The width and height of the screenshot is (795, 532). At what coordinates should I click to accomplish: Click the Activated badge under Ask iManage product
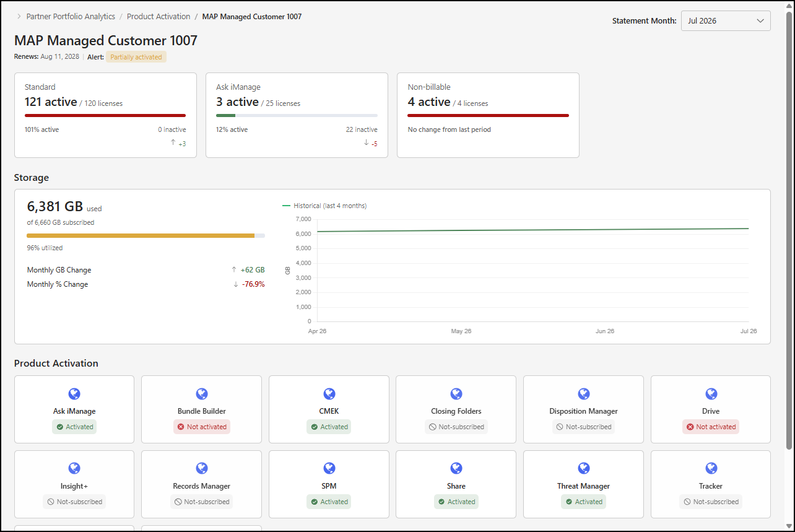pyautogui.click(x=74, y=427)
